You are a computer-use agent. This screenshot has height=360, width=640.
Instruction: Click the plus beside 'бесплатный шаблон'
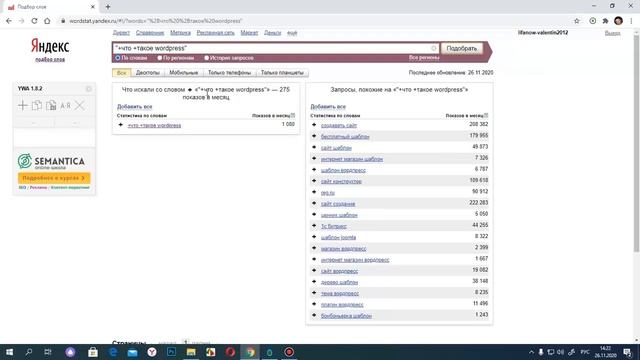click(x=314, y=136)
